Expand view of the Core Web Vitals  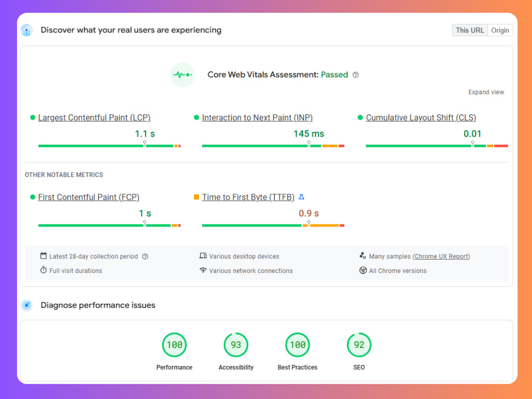pos(486,92)
